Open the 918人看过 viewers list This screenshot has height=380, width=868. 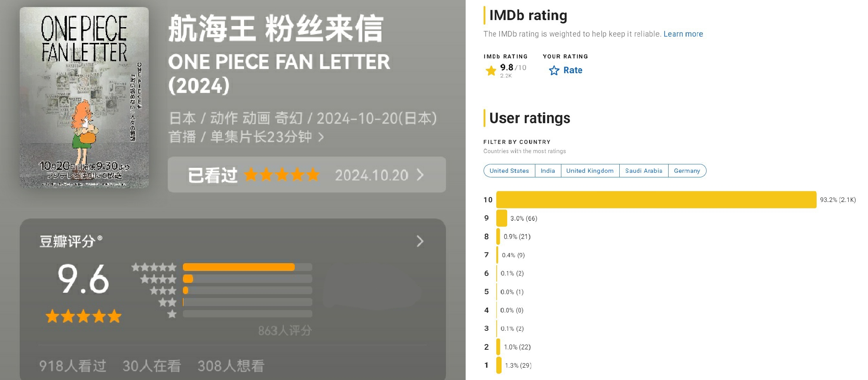pyautogui.click(x=72, y=366)
